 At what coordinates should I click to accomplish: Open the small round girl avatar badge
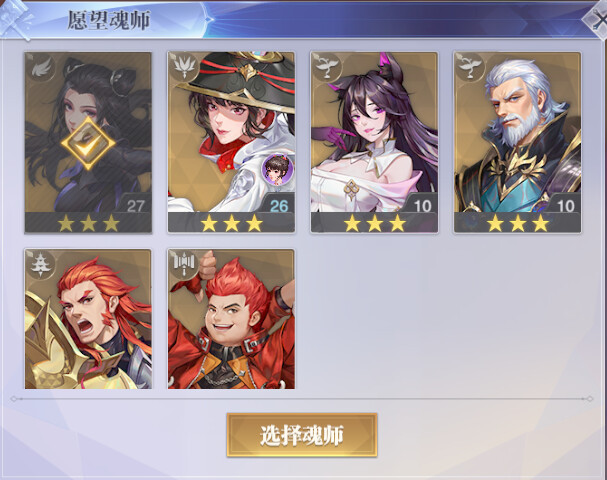pos(277,169)
